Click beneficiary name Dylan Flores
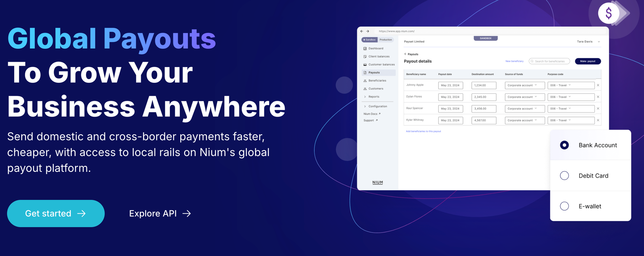This screenshot has width=644, height=256. click(x=414, y=97)
